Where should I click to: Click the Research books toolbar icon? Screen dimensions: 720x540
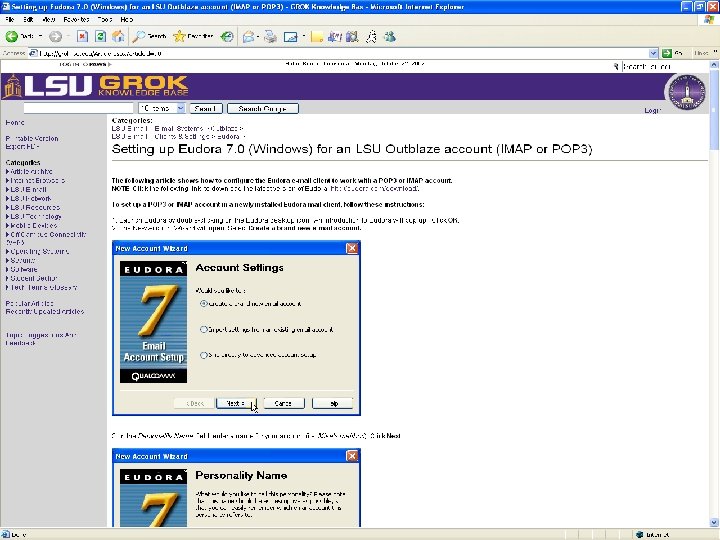coord(352,36)
